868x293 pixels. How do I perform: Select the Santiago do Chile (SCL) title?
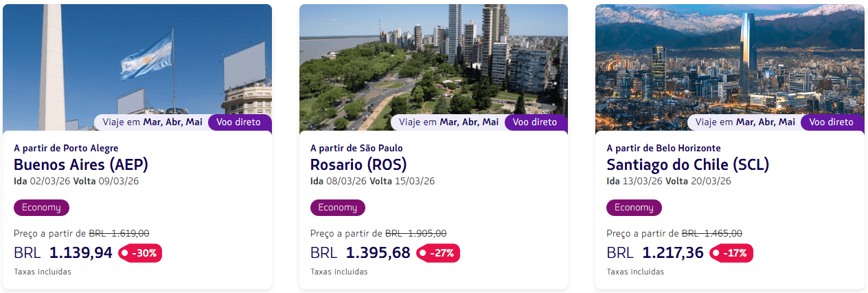pyautogui.click(x=687, y=165)
